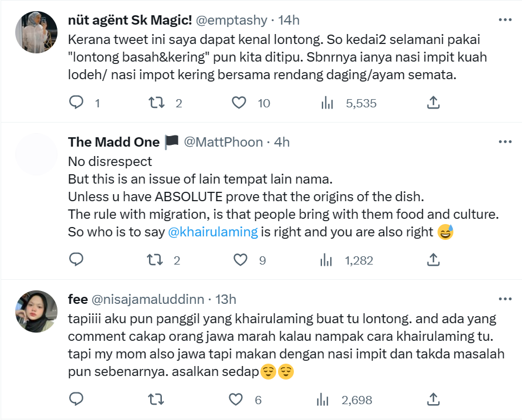Like the tweet by fee
The width and height of the screenshot is (522, 420).
235,400
